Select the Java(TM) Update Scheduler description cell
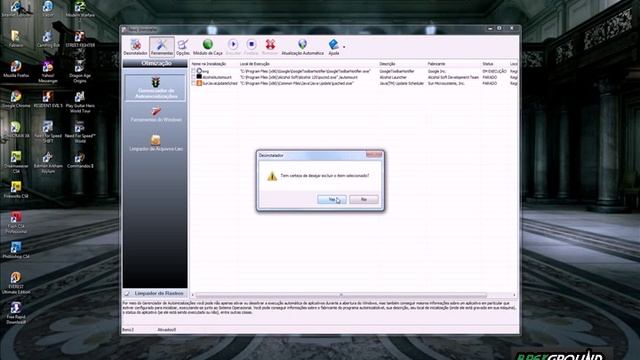 tap(402, 83)
